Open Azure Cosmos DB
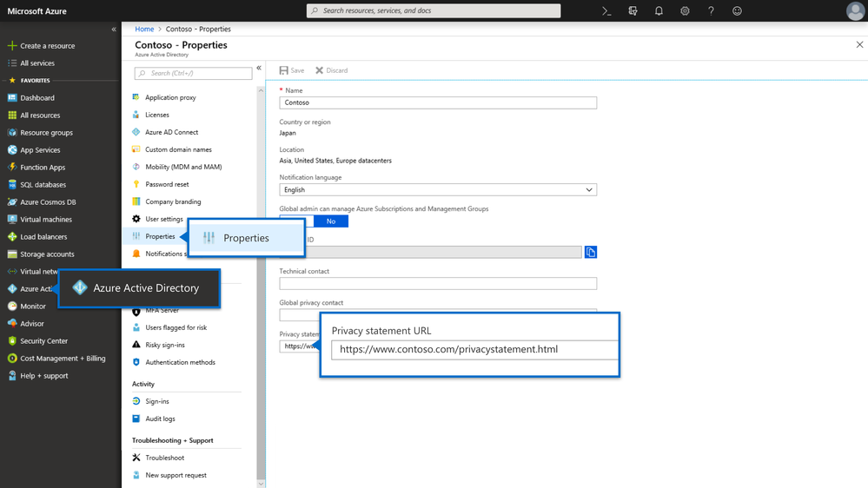This screenshot has height=488, width=868. 42,202
